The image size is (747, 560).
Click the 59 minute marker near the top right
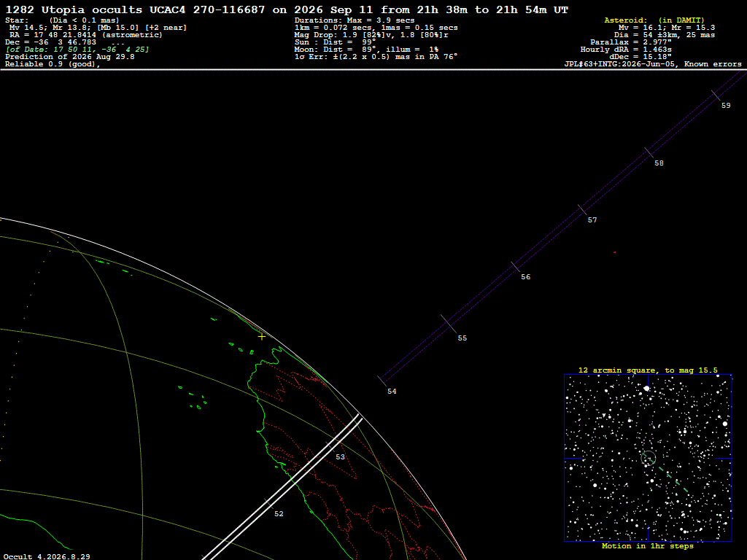pyautogui.click(x=716, y=96)
